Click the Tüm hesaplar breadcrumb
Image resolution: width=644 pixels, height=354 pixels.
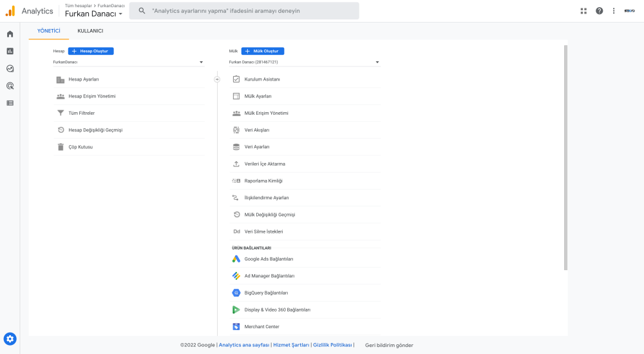[79, 6]
